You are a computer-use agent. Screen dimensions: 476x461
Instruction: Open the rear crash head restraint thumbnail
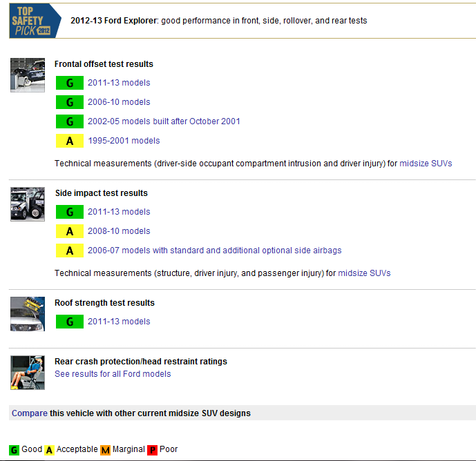[28, 373]
